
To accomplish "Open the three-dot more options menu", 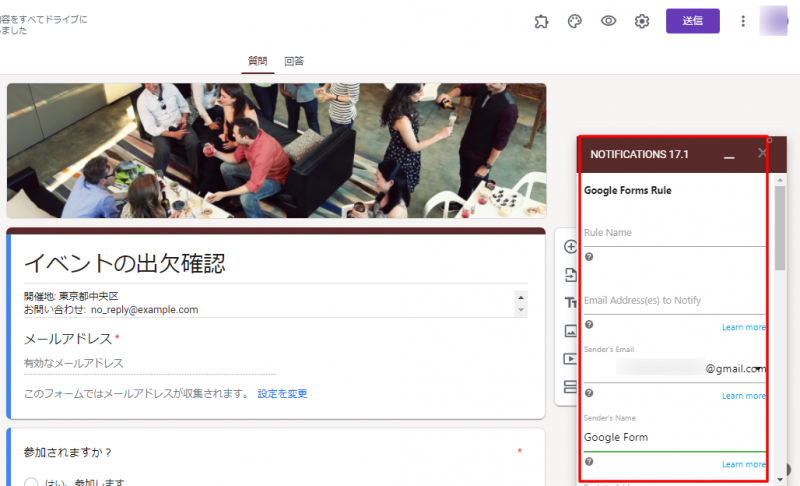I will coord(743,21).
